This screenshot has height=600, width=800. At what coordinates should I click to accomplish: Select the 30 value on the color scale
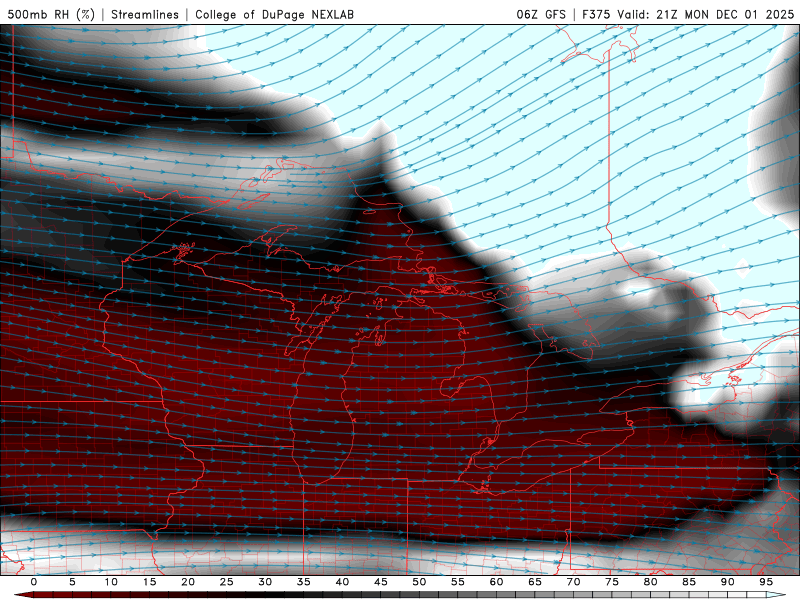click(265, 582)
